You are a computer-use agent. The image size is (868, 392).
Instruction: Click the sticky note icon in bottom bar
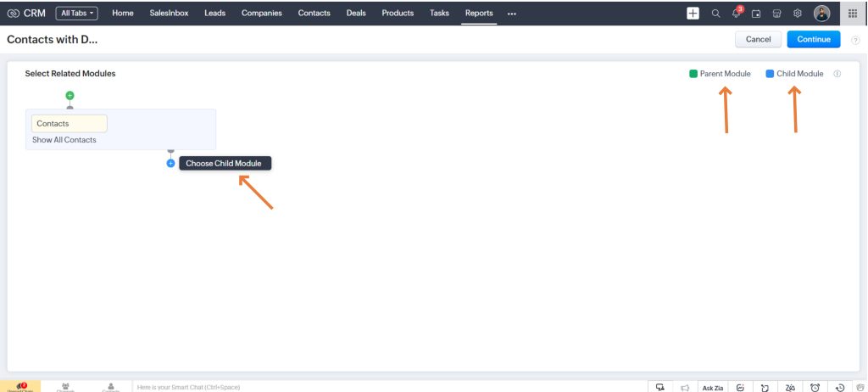click(x=765, y=388)
